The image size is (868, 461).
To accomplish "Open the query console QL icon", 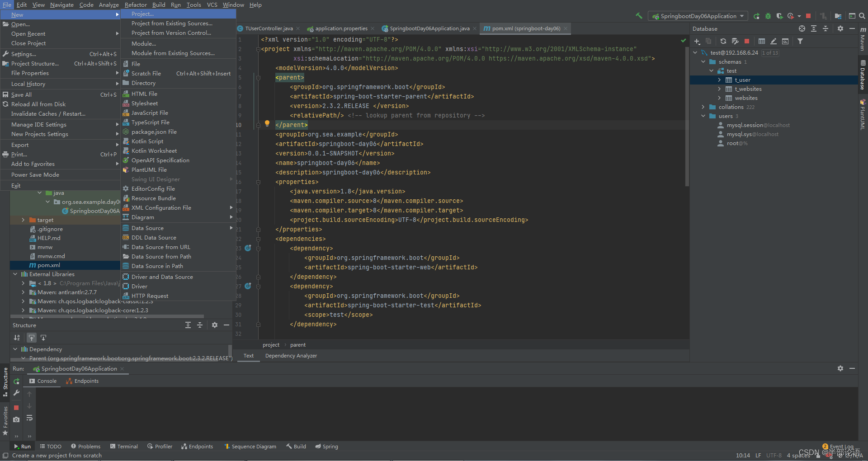I will (x=785, y=41).
